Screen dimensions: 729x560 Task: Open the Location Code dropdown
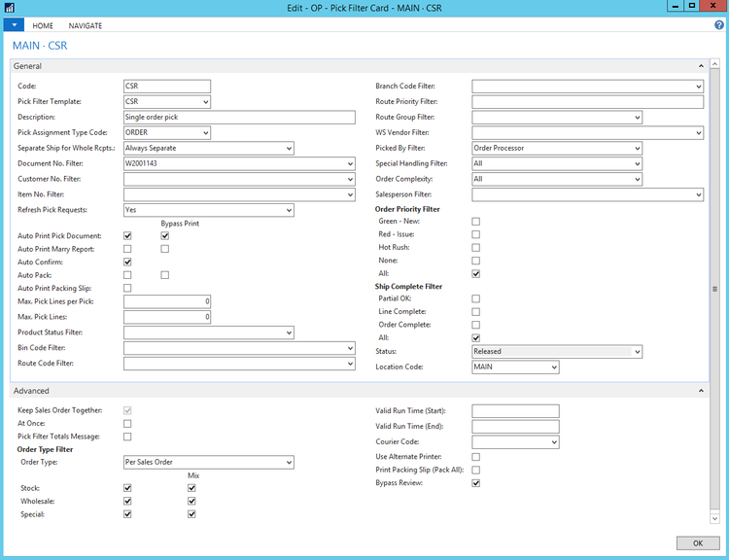[554, 367]
